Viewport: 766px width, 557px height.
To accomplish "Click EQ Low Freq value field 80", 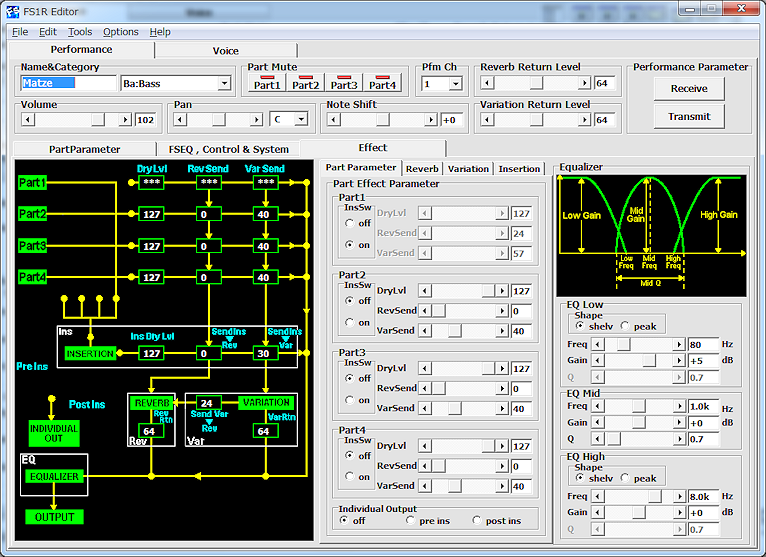I will tap(703, 344).
